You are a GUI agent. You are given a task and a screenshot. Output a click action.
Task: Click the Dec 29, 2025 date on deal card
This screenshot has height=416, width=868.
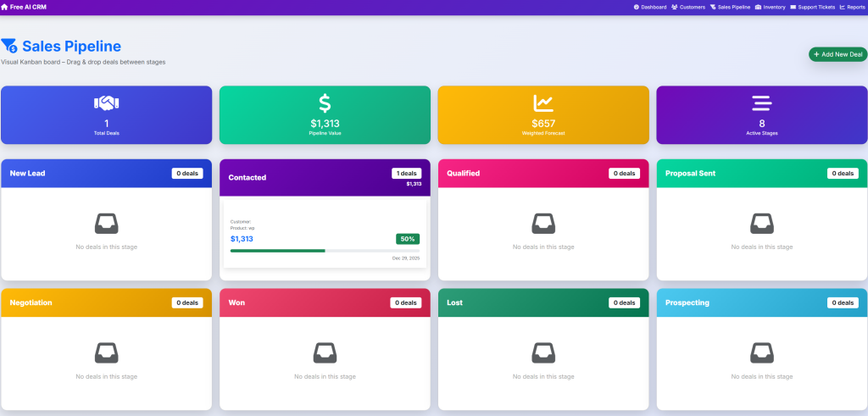click(406, 258)
